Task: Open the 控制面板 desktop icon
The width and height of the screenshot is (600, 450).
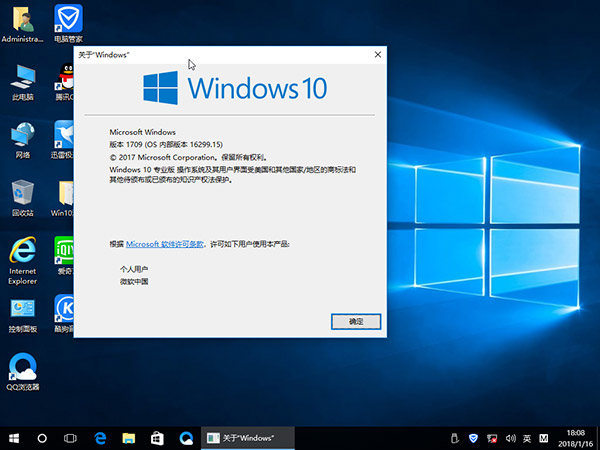Action: [23, 316]
